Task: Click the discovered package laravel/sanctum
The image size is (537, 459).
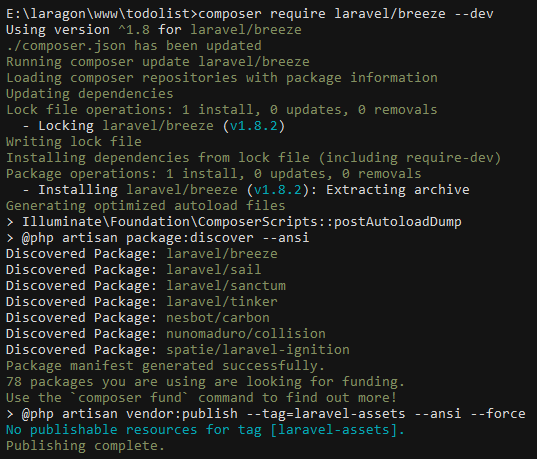Action: (226, 286)
